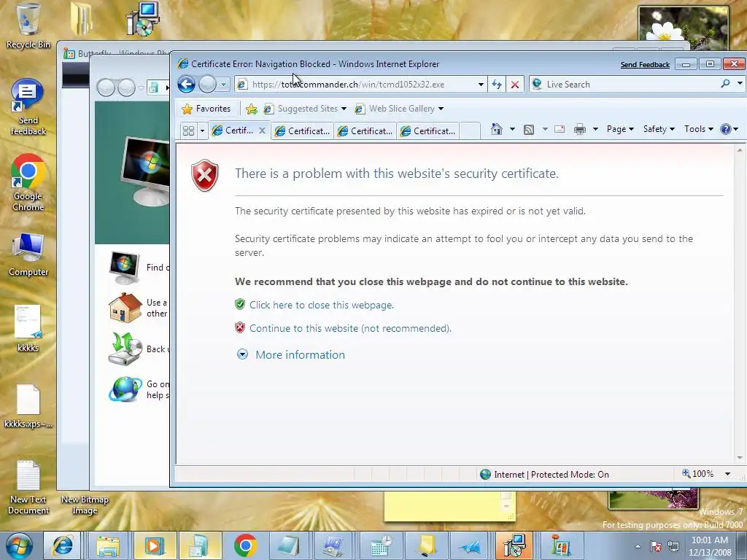
Task: Click the Print icon
Action: point(579,129)
